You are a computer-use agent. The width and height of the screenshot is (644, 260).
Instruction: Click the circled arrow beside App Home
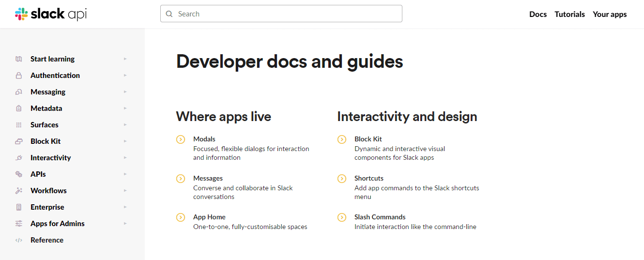pyautogui.click(x=181, y=217)
